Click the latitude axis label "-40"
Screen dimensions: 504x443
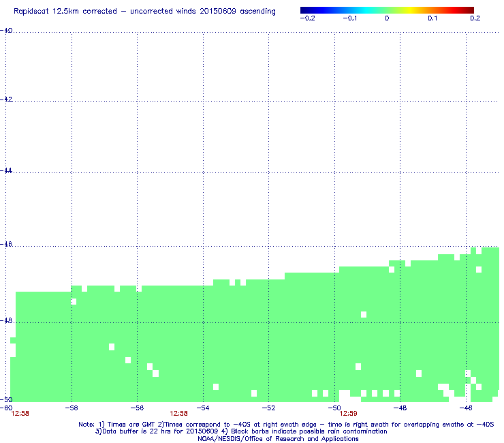[x=6, y=31]
